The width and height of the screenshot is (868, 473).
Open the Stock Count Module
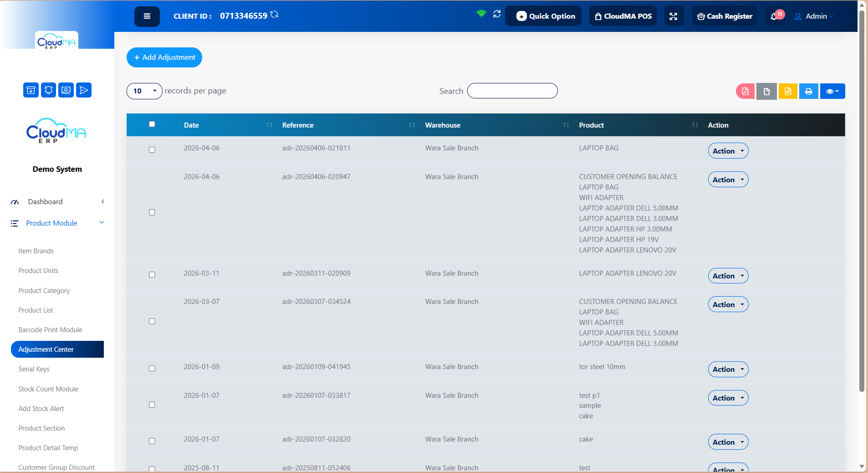pos(48,389)
